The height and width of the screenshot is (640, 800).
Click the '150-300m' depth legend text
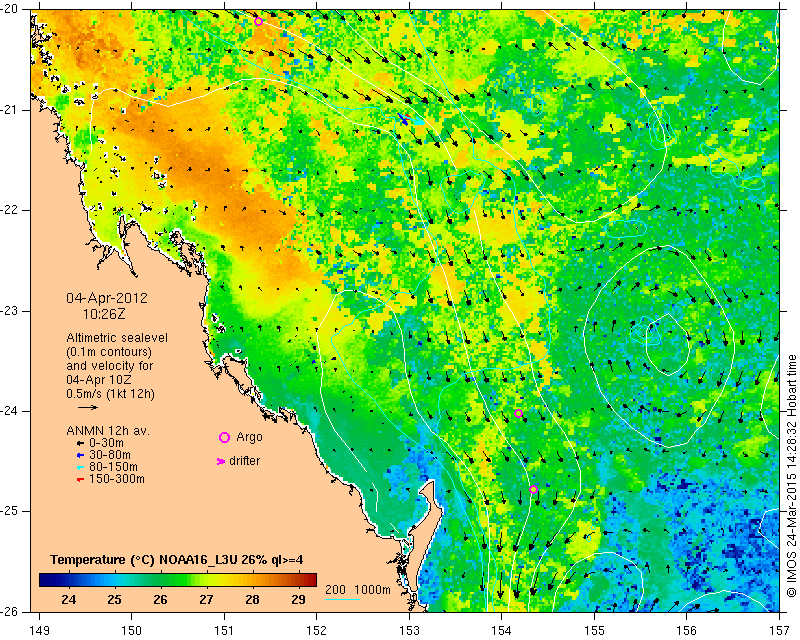click(x=117, y=479)
